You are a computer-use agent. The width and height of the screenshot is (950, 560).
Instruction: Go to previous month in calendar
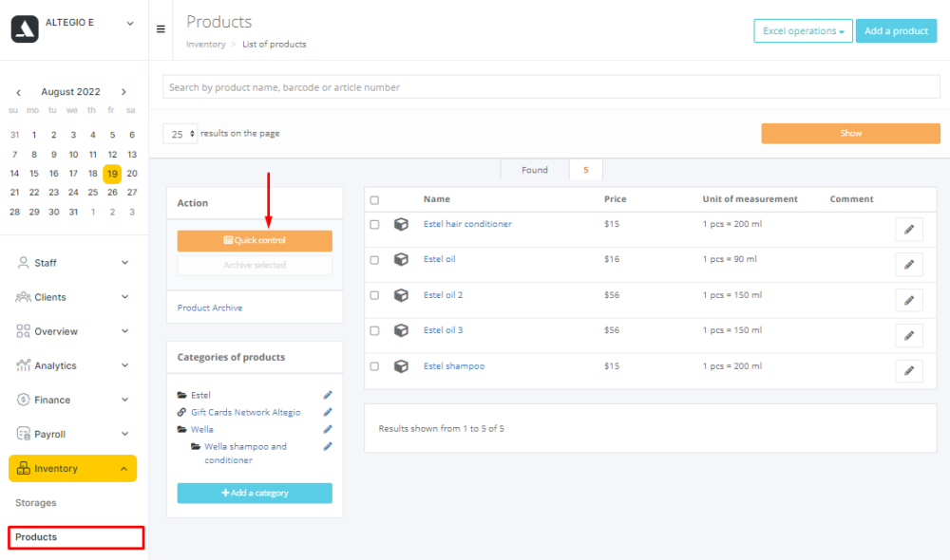(x=18, y=92)
